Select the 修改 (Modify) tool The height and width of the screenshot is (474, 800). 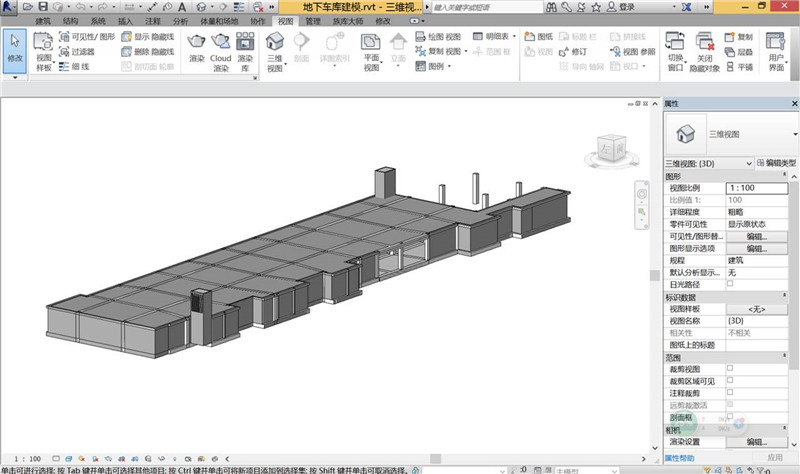(x=15, y=48)
